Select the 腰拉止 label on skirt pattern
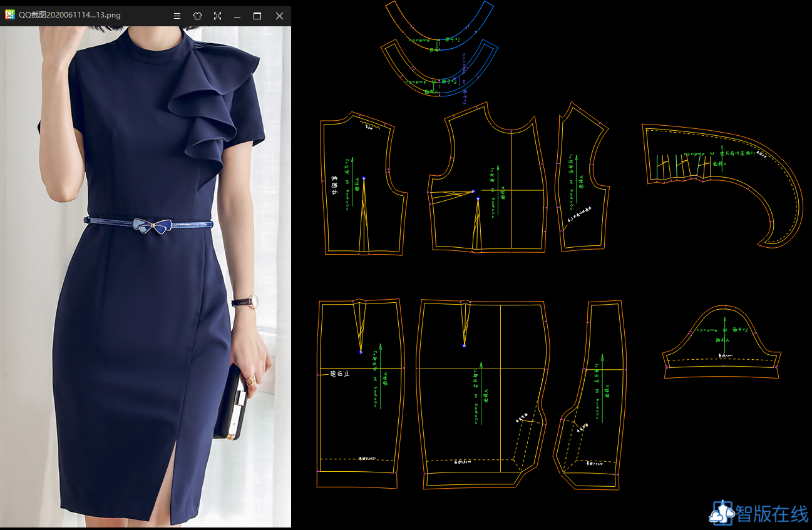Viewport: 812px width, 530px height. [x=339, y=374]
